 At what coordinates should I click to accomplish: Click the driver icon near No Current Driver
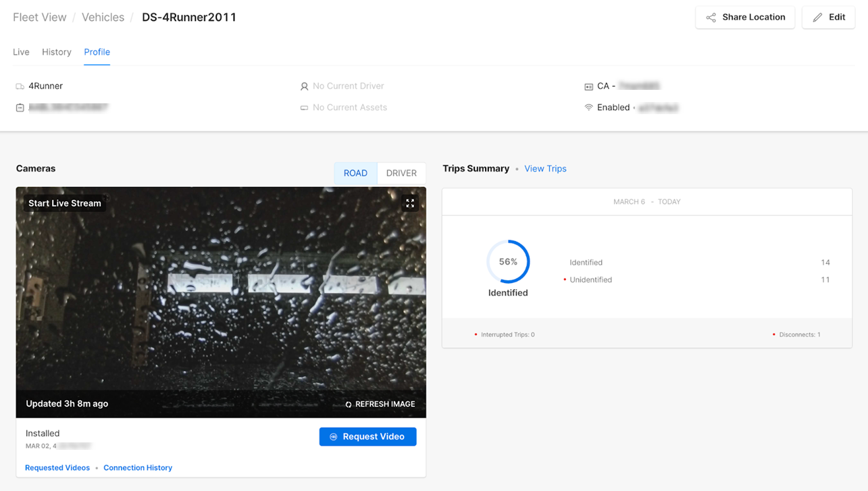[x=303, y=86]
